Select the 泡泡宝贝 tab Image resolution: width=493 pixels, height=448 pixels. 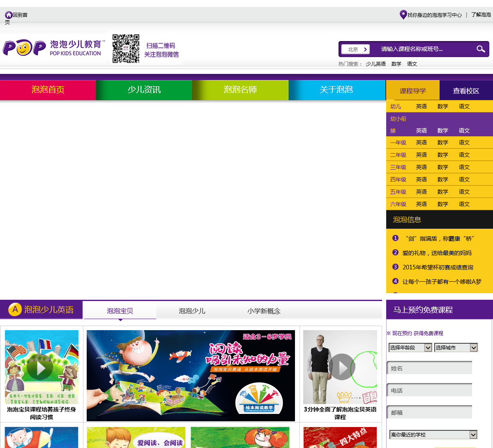(x=120, y=311)
